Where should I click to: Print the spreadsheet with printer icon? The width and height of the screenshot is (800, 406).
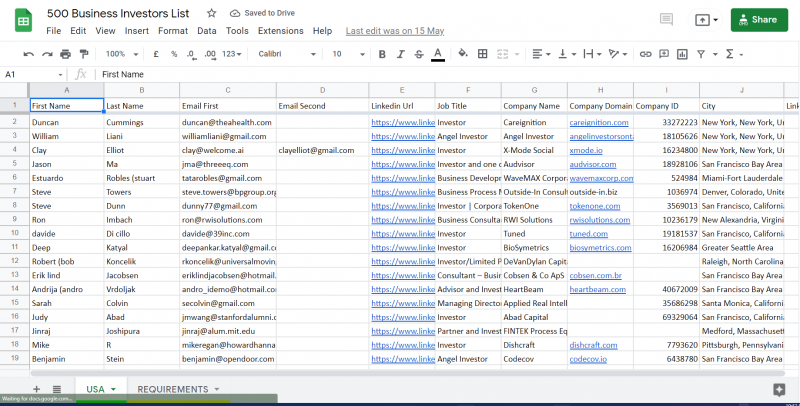(66, 54)
